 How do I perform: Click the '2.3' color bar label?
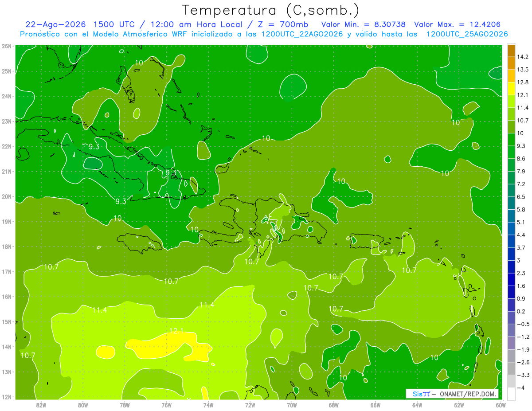(x=521, y=273)
